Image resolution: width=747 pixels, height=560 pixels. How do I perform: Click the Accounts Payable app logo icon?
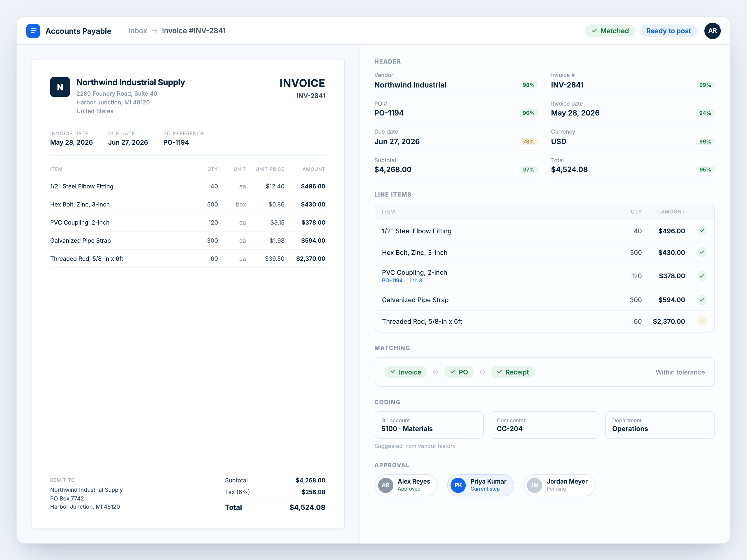(33, 31)
